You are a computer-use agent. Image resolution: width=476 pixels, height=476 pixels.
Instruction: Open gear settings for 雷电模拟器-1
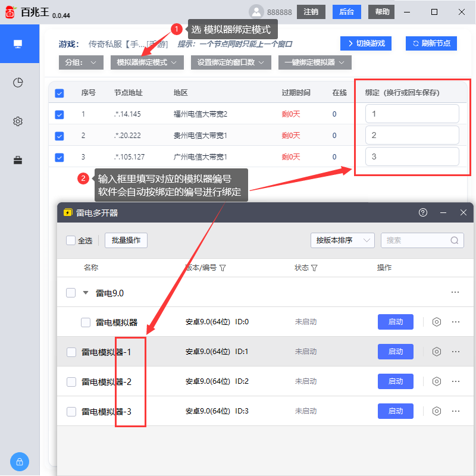(436, 352)
